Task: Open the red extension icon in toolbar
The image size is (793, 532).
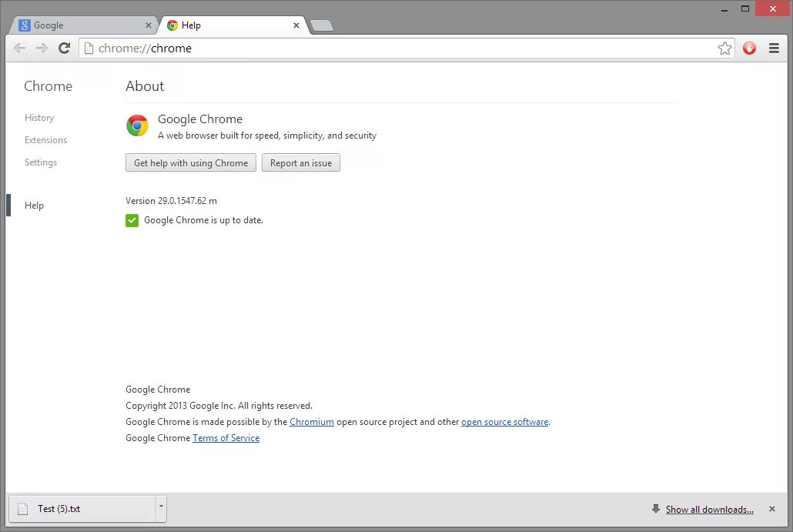Action: (749, 48)
